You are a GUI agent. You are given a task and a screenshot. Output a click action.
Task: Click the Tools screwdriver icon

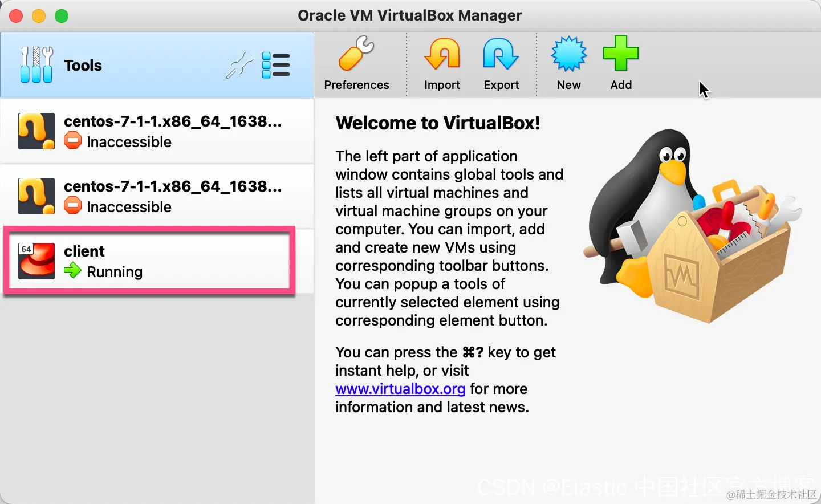pos(36,65)
